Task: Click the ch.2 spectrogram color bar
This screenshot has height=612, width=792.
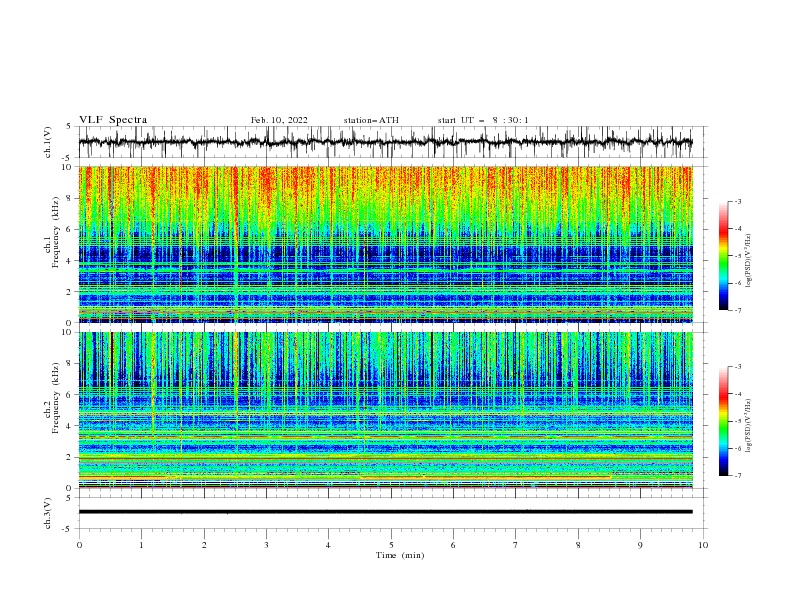Action: [723, 421]
